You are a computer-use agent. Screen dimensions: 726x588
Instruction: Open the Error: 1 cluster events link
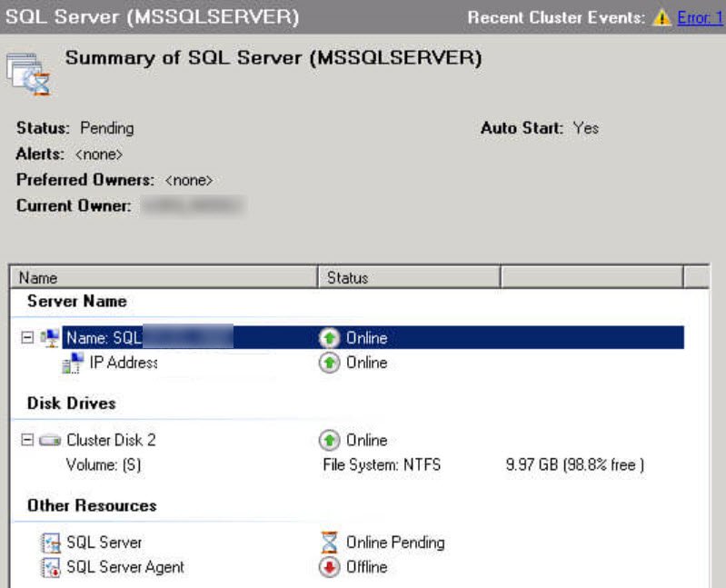[x=701, y=17]
